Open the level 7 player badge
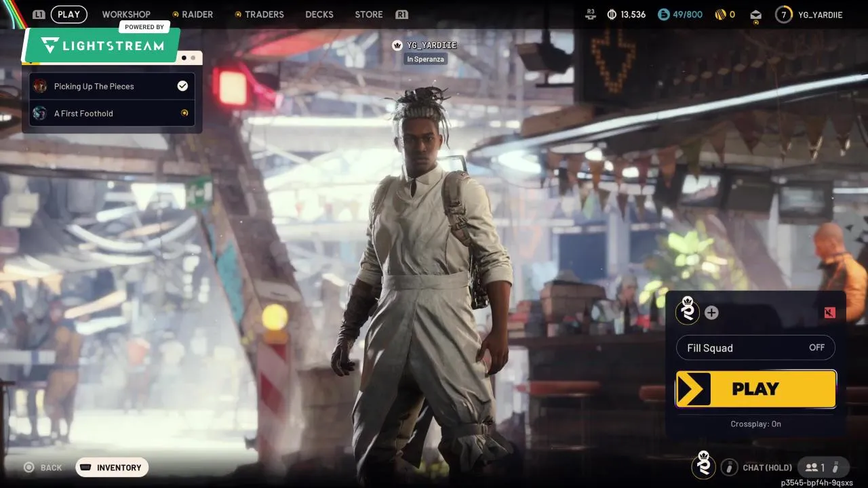Viewport: 868px width, 488px height. point(784,14)
